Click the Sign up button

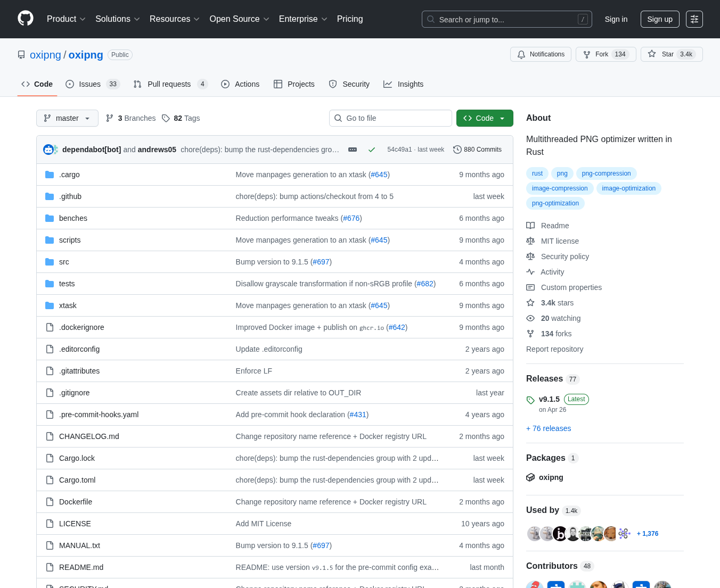tap(660, 19)
